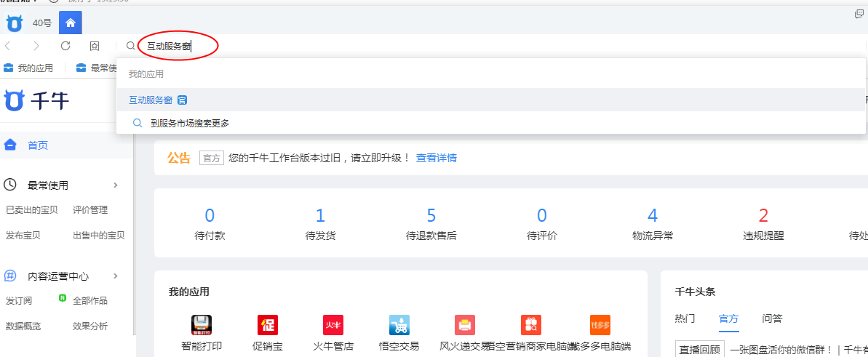Click the magnifier icon in the search bar
The image size is (868, 357).
click(x=131, y=46)
